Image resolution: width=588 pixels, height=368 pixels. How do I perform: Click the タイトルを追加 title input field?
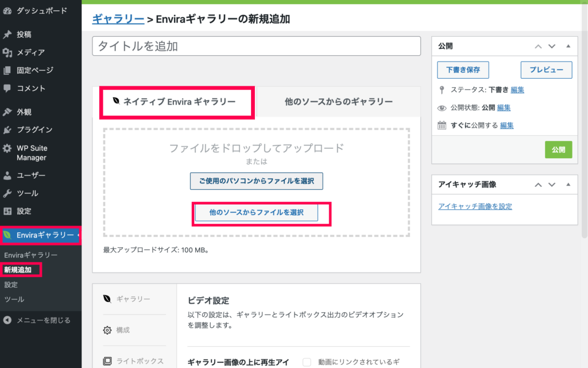pyautogui.click(x=257, y=46)
